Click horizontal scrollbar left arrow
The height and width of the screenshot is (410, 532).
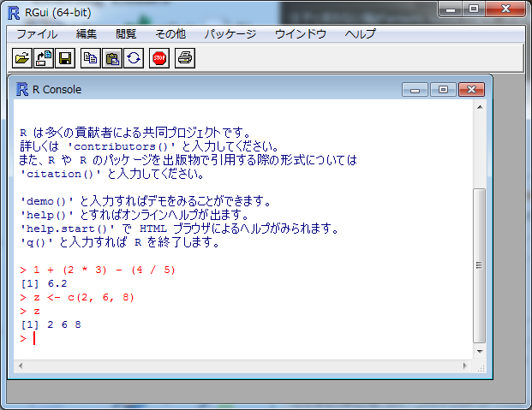coord(21,365)
